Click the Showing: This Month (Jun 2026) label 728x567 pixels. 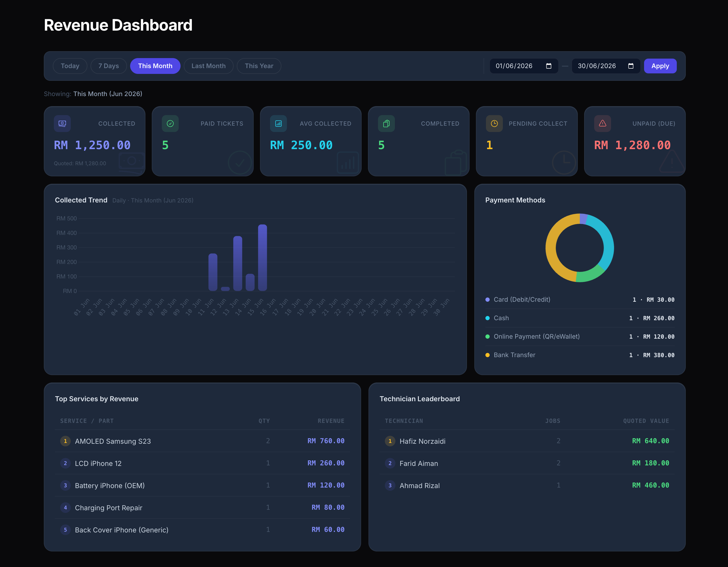tap(93, 94)
